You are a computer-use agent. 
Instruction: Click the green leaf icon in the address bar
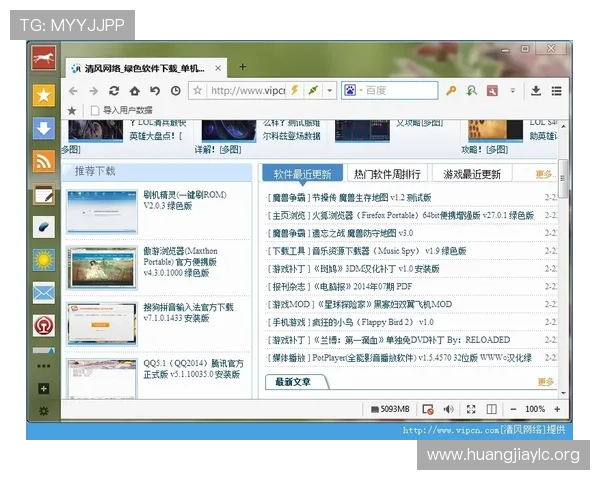(x=313, y=90)
